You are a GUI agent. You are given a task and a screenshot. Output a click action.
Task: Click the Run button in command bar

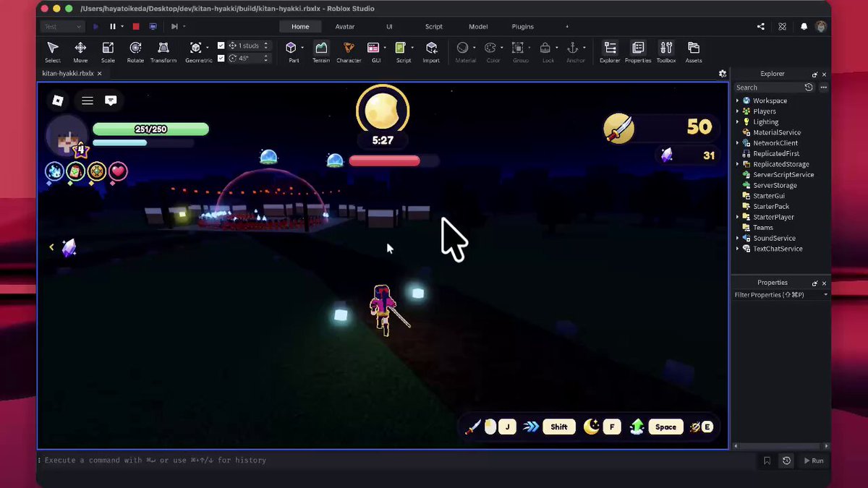click(x=813, y=461)
